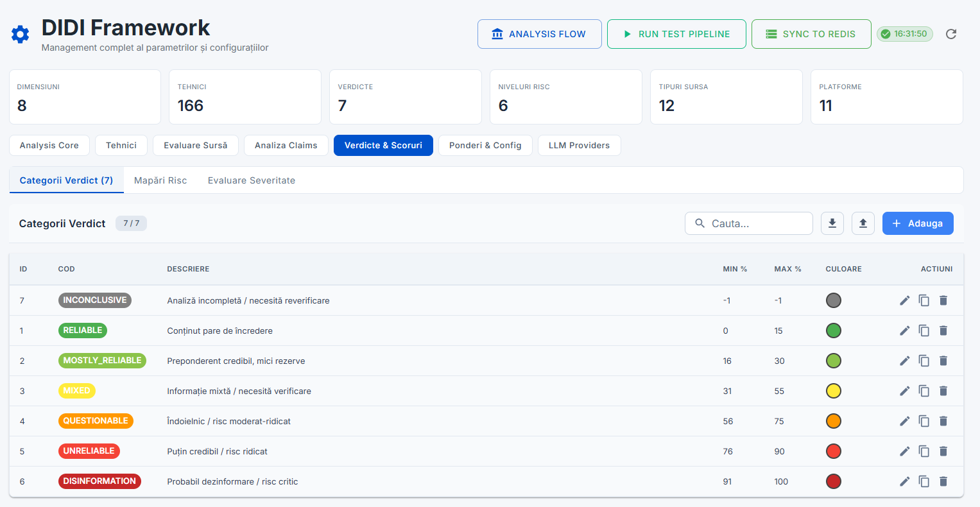Open the TEHNICI 166 stat card
980x507 pixels.
point(245,97)
